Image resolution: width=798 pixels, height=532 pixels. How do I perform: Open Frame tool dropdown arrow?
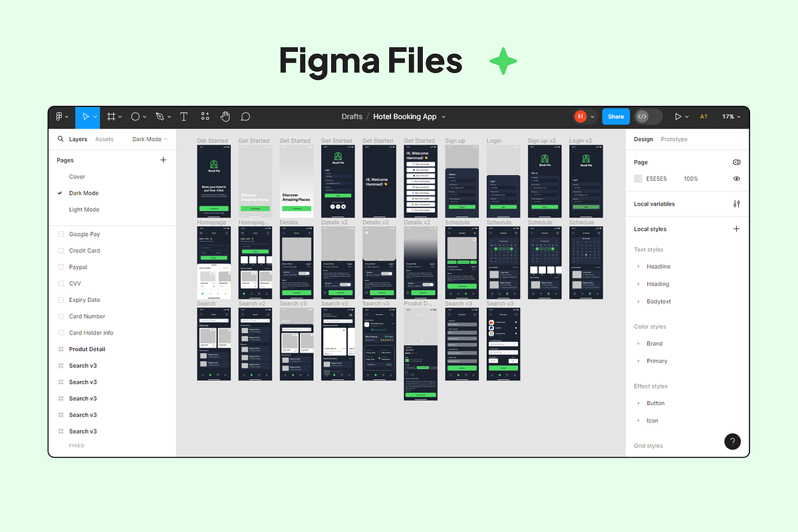point(120,117)
